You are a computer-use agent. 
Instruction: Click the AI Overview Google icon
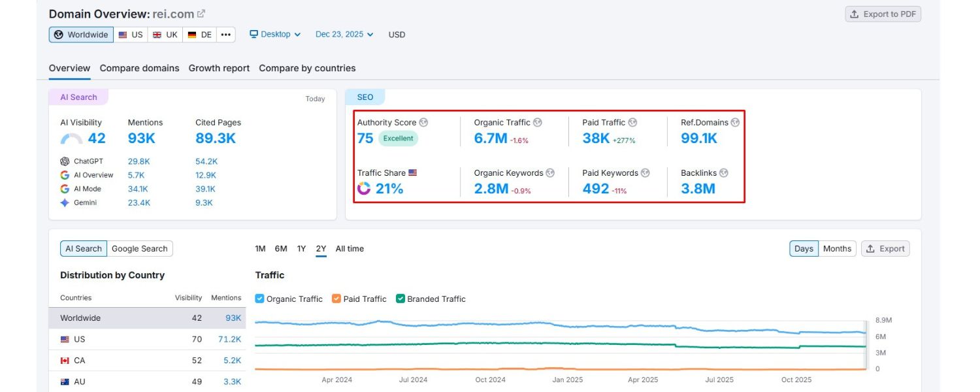click(65, 174)
